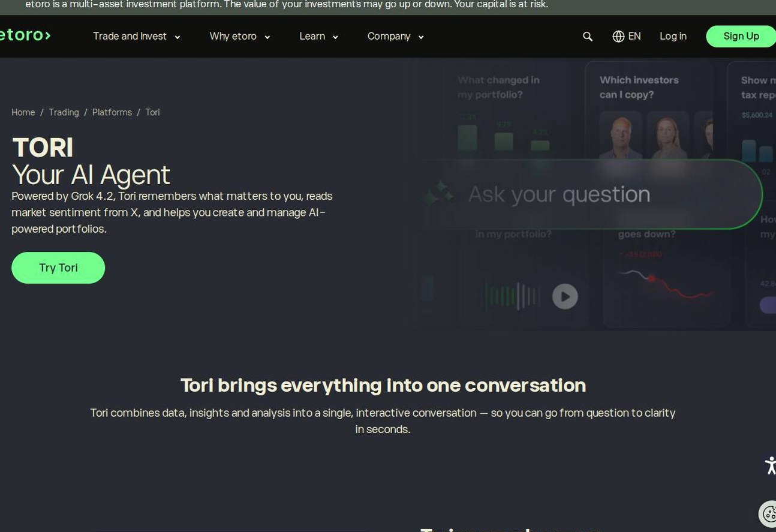776x532 pixels.
Task: Open the Learn menu
Action: pyautogui.click(x=319, y=37)
